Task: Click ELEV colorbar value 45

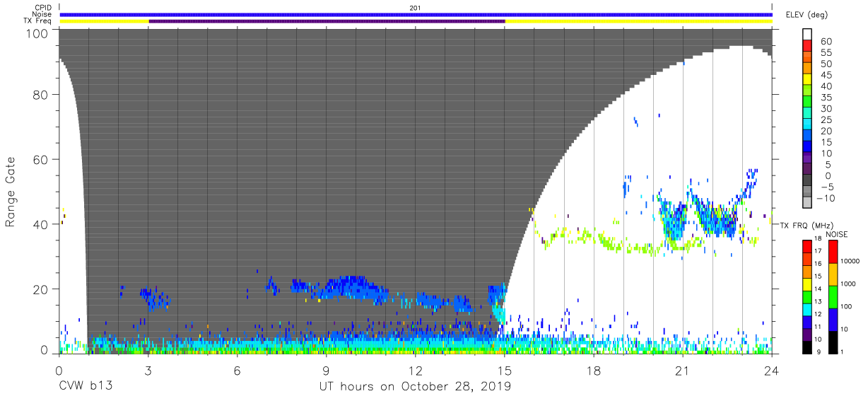Action: (x=826, y=76)
